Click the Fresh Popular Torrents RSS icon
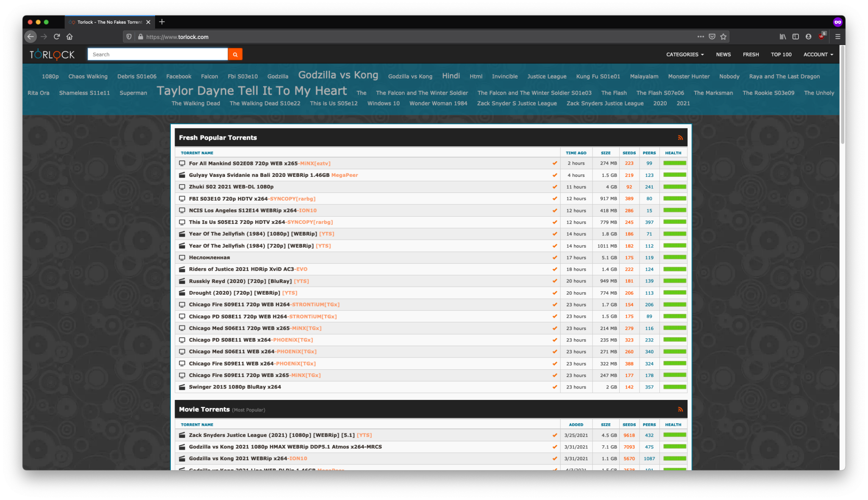This screenshot has height=500, width=868. click(680, 138)
